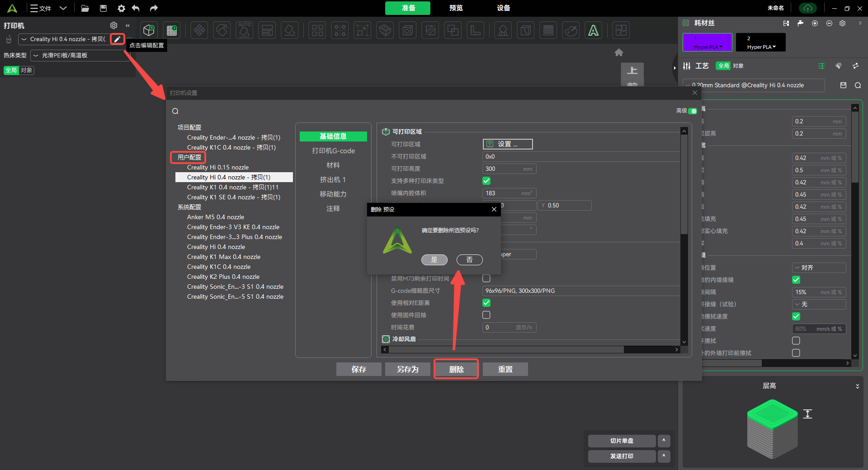The width and height of the screenshot is (868, 470).
Task: Switch to the 设备 tab
Action: pos(503,8)
